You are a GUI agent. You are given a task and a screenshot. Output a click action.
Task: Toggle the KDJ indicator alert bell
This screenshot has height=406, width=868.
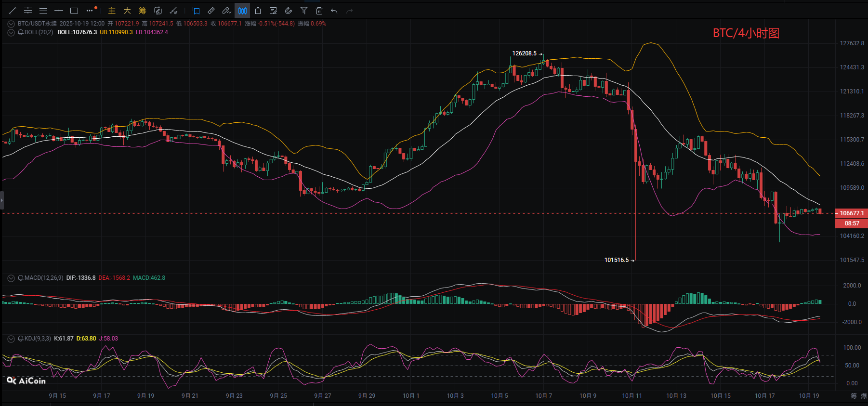click(x=21, y=339)
